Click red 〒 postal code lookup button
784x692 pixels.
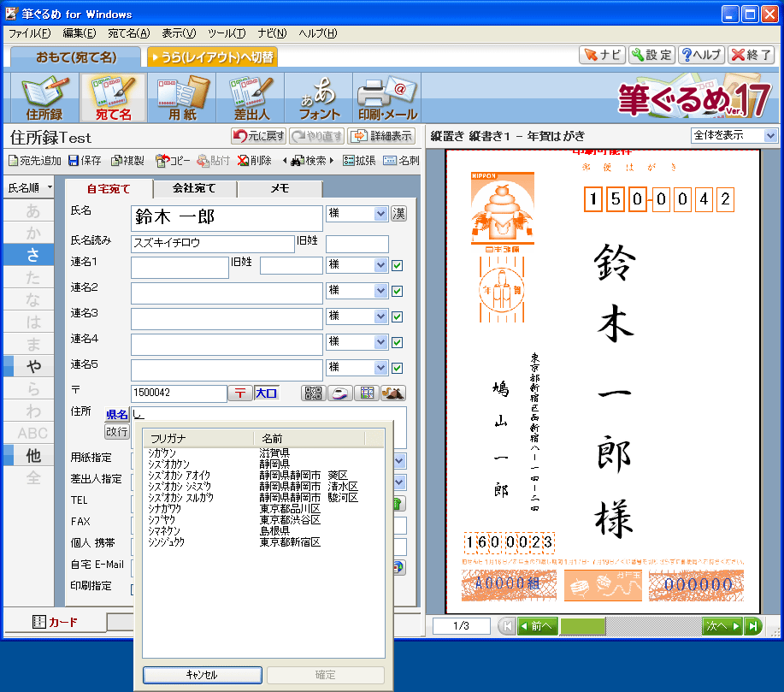(x=240, y=393)
